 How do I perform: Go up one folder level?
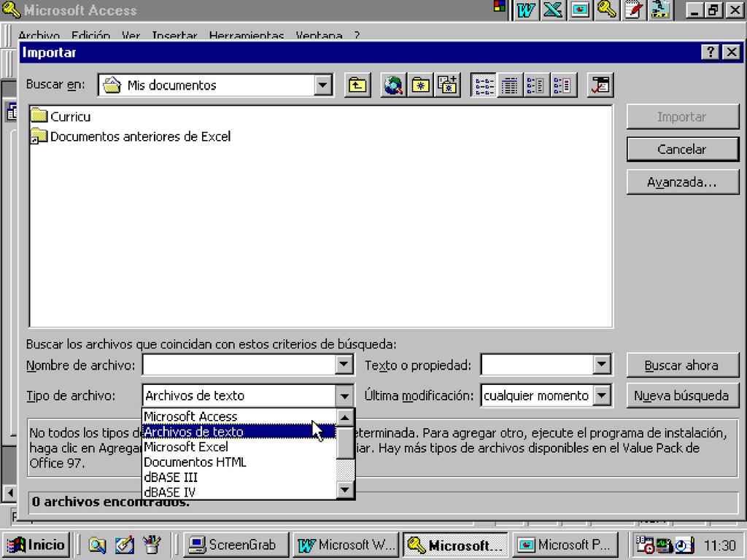357,85
